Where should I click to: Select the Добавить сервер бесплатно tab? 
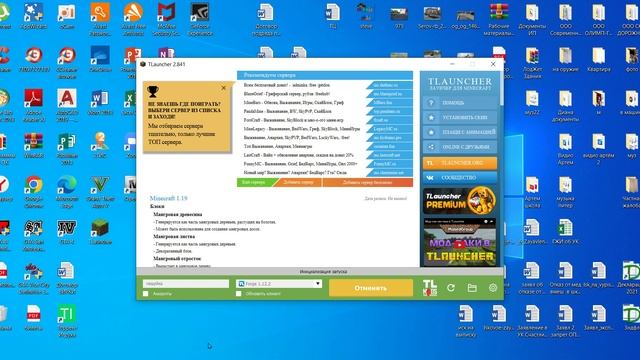click(367, 182)
